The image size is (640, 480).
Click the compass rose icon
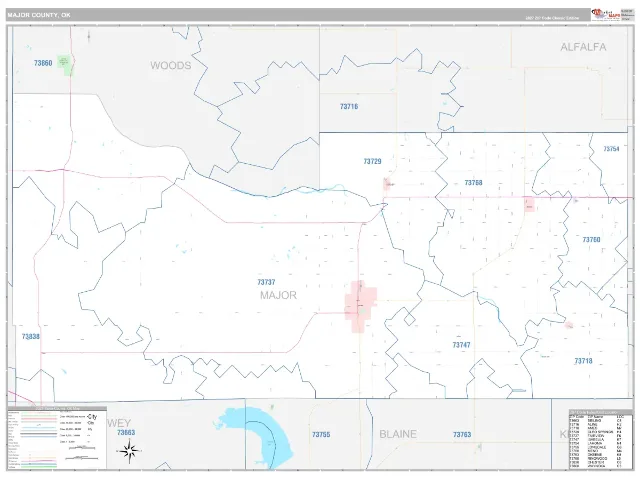[129, 451]
